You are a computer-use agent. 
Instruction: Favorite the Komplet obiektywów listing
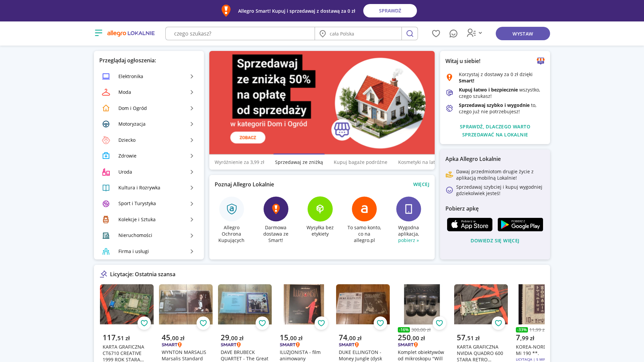(x=439, y=323)
